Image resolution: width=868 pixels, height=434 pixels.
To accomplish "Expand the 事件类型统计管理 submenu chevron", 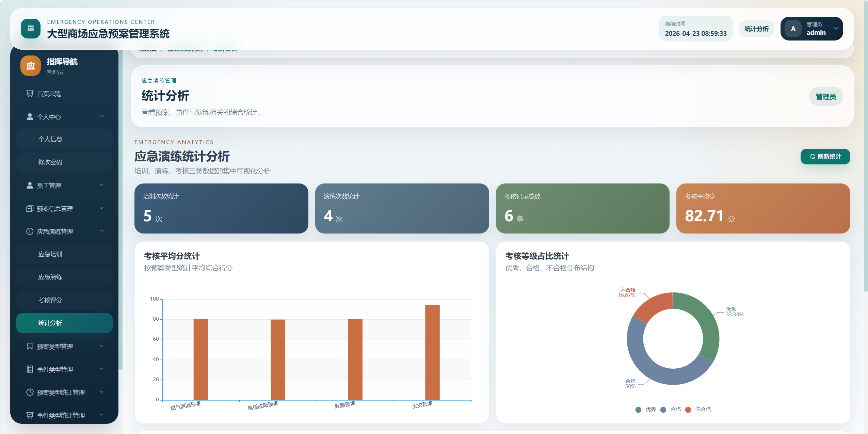I will click(x=101, y=415).
